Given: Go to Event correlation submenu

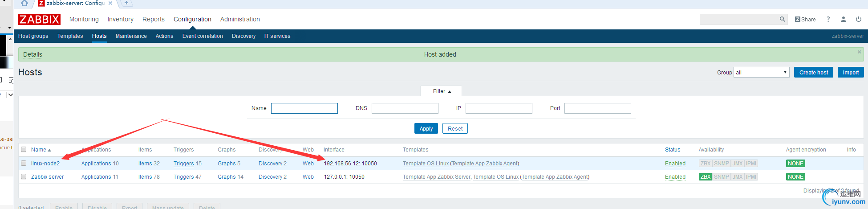Looking at the screenshot, I should (203, 36).
